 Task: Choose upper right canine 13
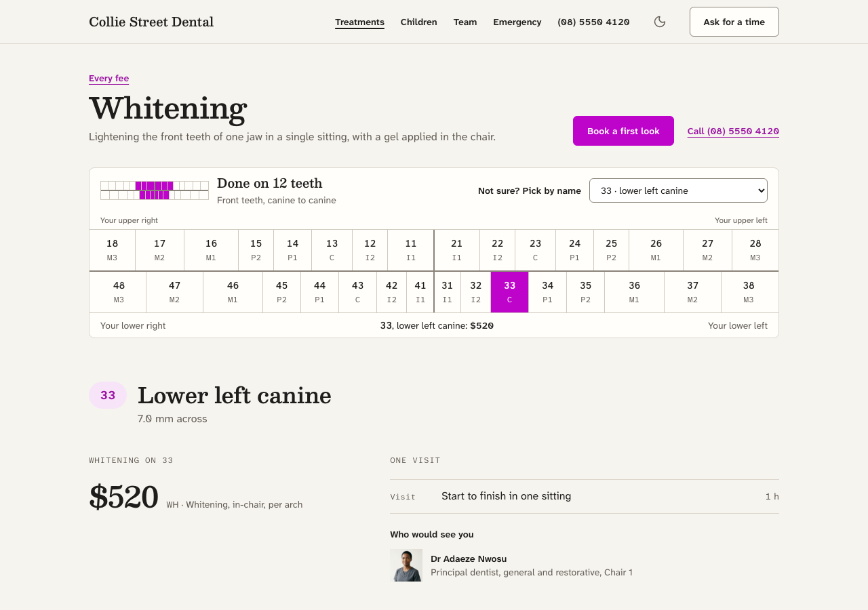332,250
